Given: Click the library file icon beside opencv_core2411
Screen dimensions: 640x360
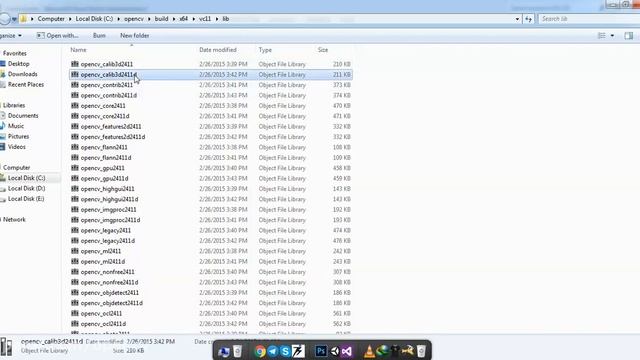Looking at the screenshot, I should (75, 106).
